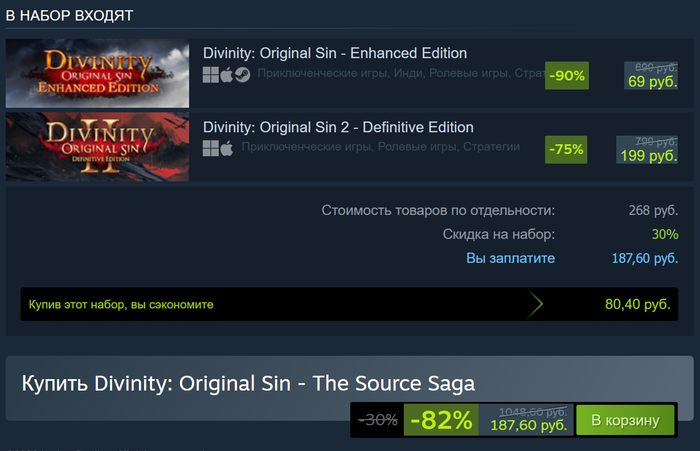The width and height of the screenshot is (700, 451).
Task: Click the 187,60 руб. bundle price near cart
Action: click(x=528, y=426)
